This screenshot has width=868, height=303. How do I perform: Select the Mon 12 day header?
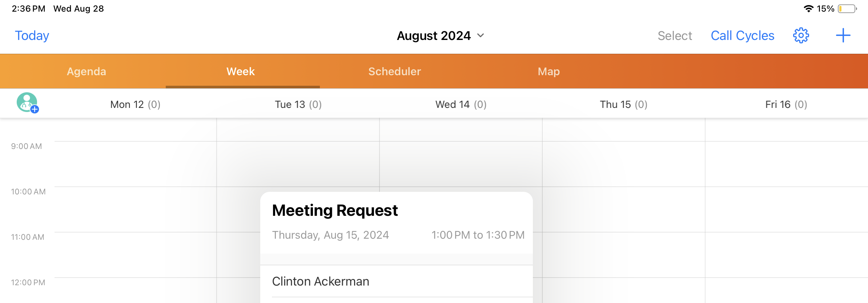pos(135,105)
